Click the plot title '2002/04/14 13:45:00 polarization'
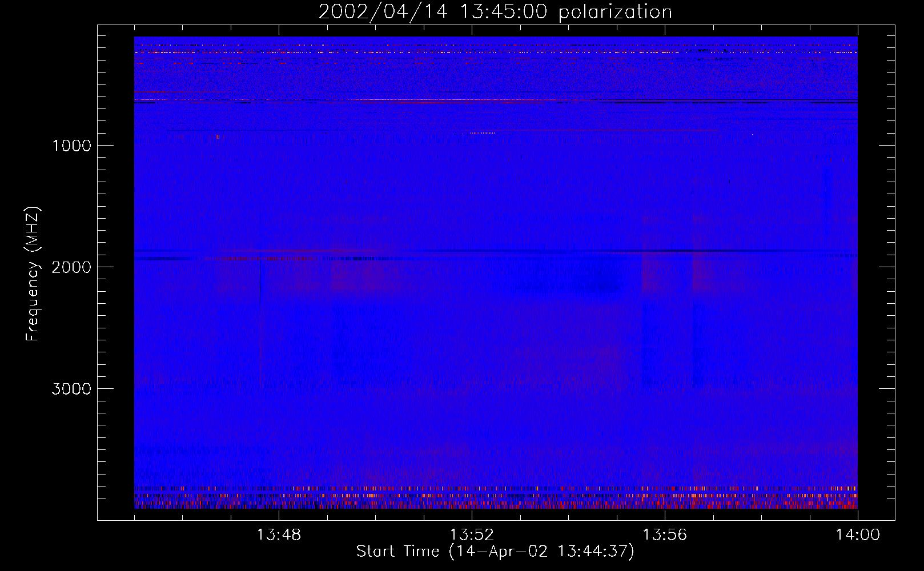This screenshot has width=924, height=571. (x=495, y=12)
